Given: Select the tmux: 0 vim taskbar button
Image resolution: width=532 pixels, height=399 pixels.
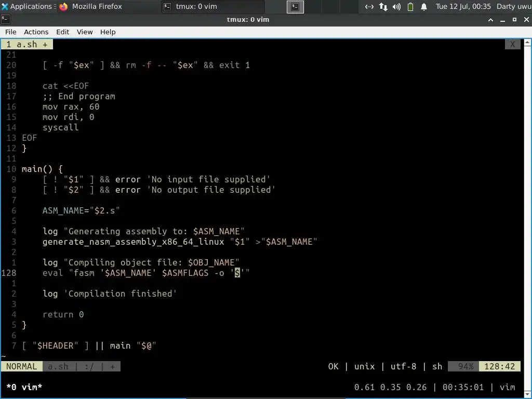Looking at the screenshot, I should click(x=212, y=6).
